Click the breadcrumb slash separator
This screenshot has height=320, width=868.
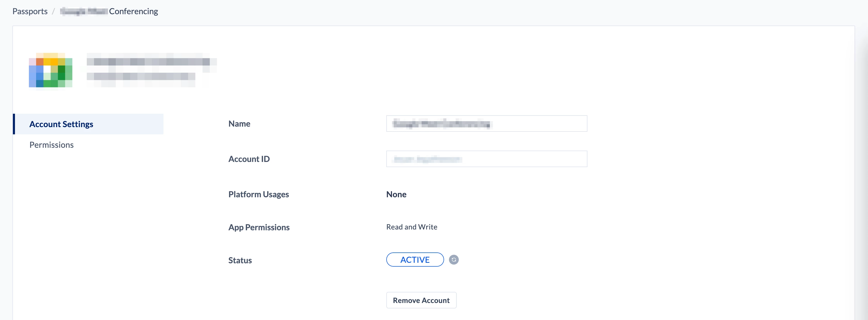(53, 11)
